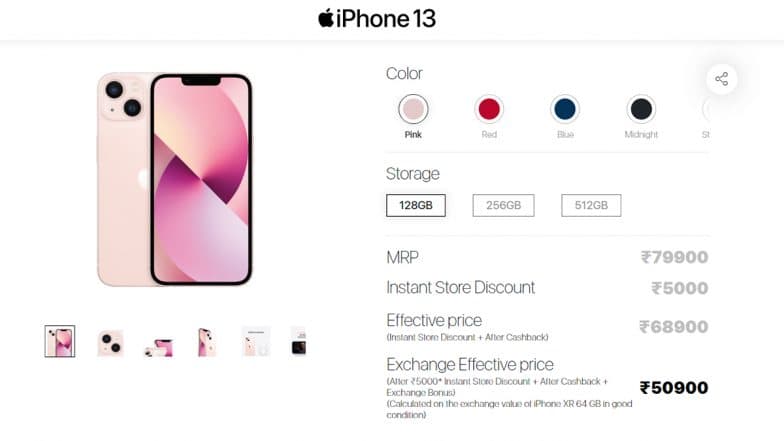Choose 256GB storage option
The image size is (784, 441).
503,206
